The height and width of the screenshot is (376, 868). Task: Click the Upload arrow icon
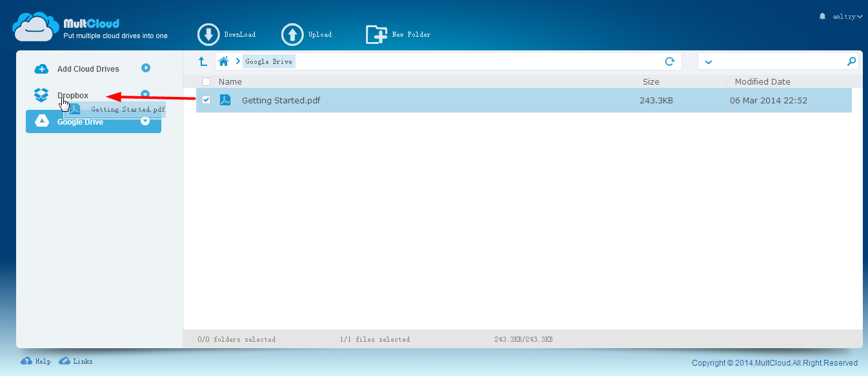(292, 35)
